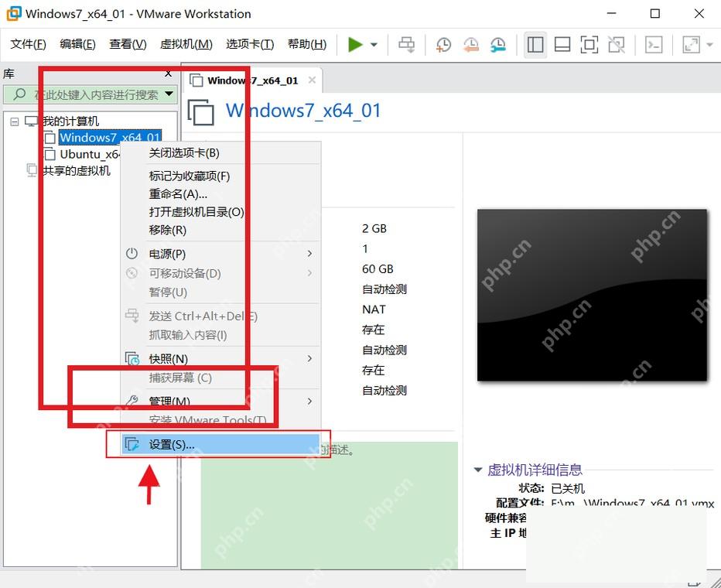
Task: Maximize the VMware Workstation window
Action: 655,13
